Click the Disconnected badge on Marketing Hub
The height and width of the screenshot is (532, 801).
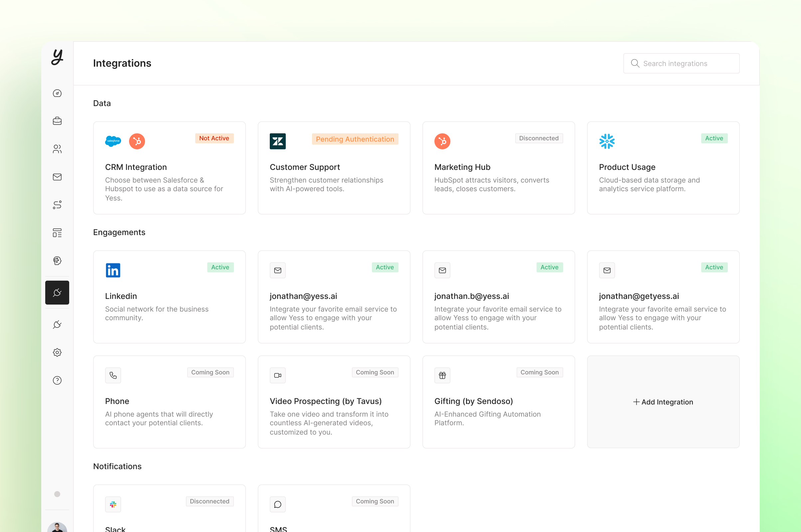[539, 138]
